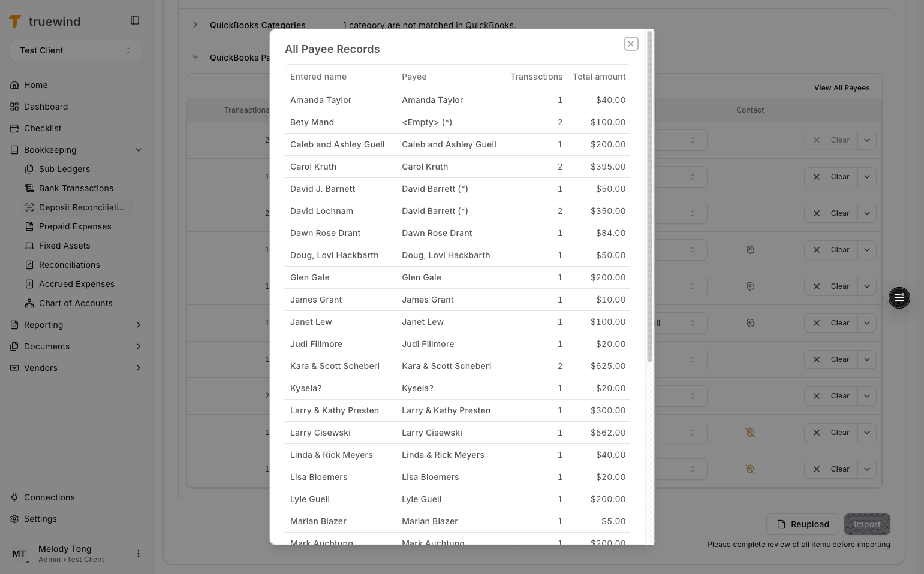Click the Settings gear icon

pos(14,519)
